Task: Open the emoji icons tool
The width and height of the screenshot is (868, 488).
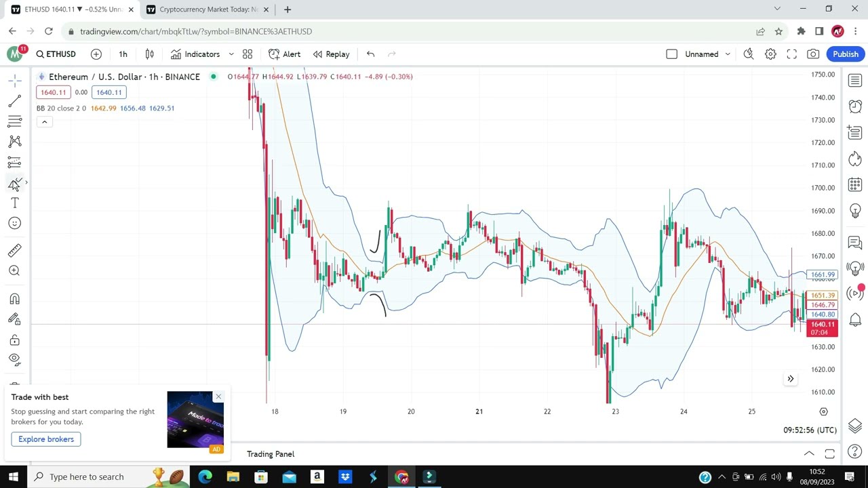Action: pyautogui.click(x=14, y=223)
